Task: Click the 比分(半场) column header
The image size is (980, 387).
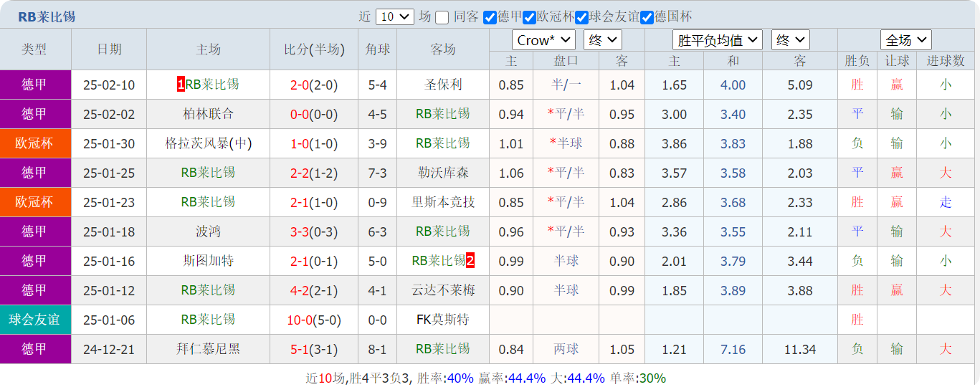Action: click(314, 49)
